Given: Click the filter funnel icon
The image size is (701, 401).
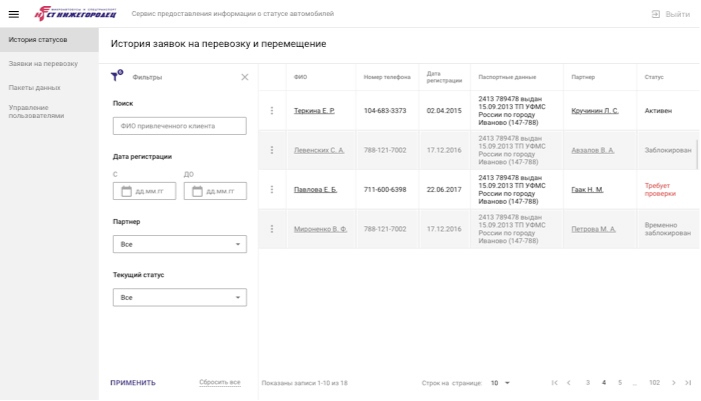Looking at the screenshot, I should pos(117,76).
